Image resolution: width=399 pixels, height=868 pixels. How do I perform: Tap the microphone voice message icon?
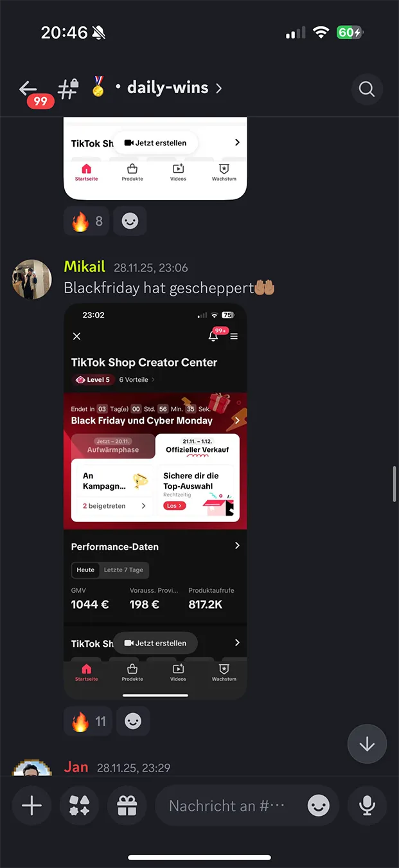[367, 806]
